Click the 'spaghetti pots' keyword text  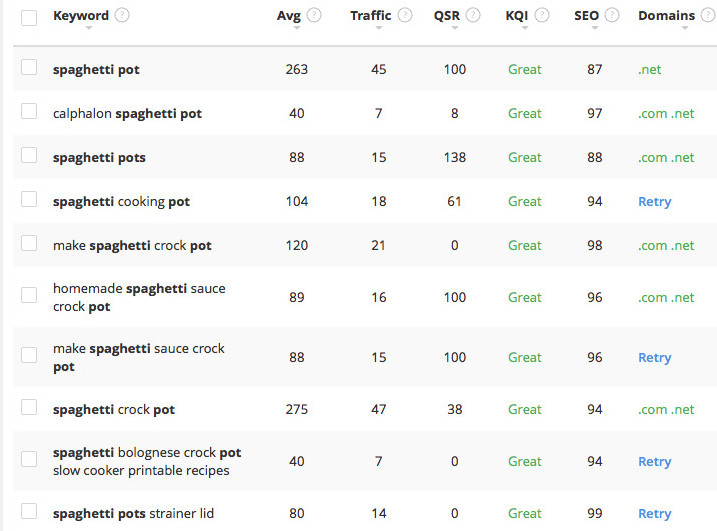99,158
